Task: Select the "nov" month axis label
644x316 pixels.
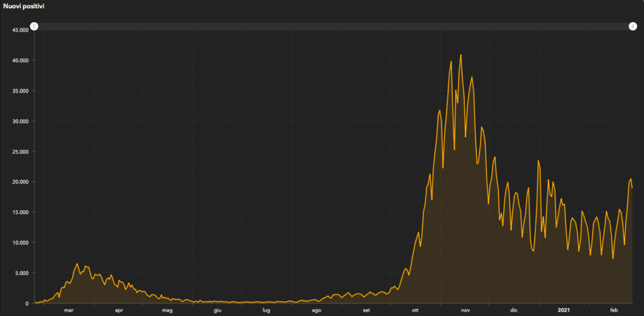Action: 465,310
